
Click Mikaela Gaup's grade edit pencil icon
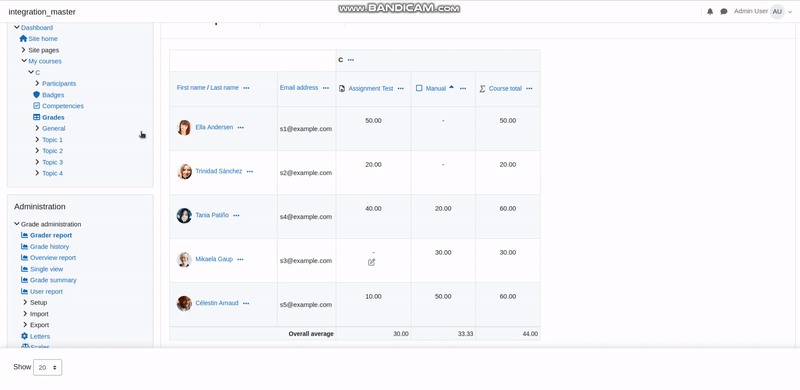[x=371, y=262]
